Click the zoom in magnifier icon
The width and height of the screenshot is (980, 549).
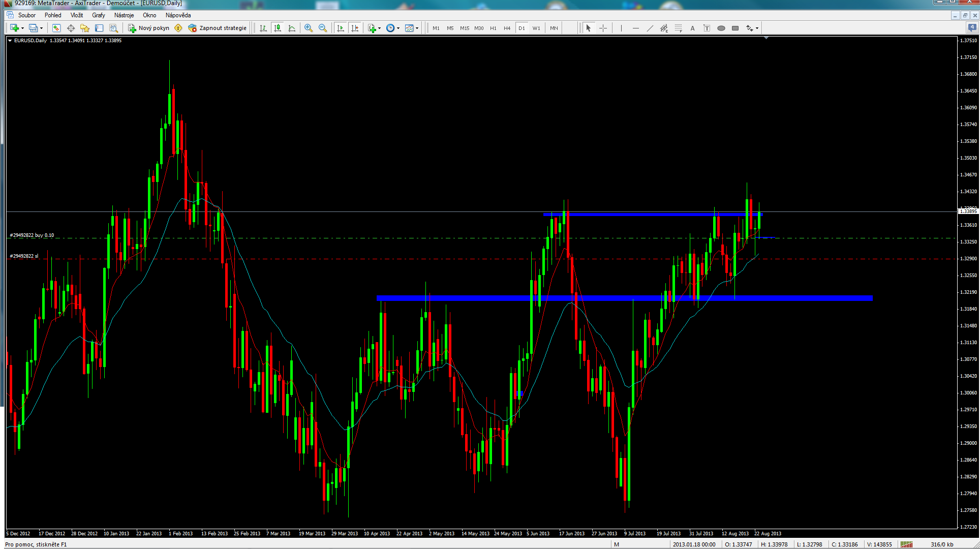click(308, 28)
